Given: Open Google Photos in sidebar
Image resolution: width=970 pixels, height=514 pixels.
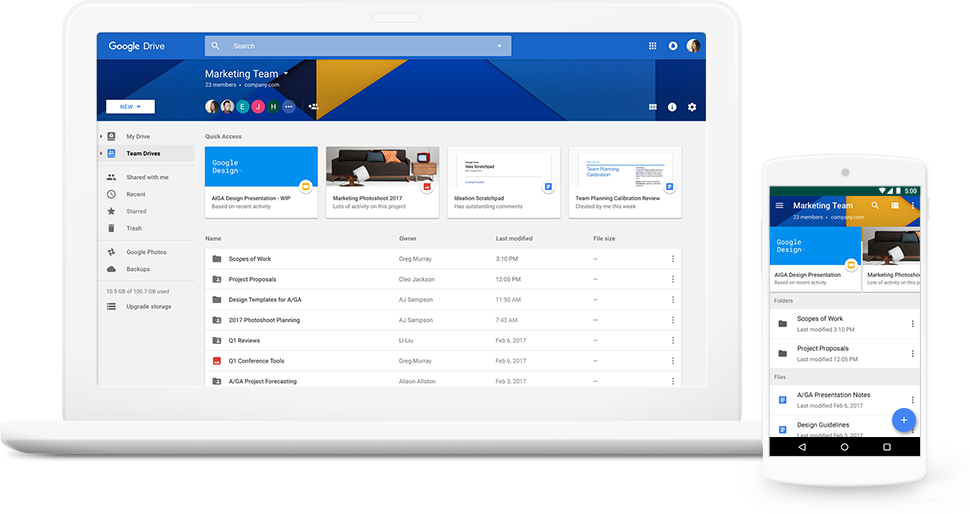Looking at the screenshot, I should click(146, 252).
